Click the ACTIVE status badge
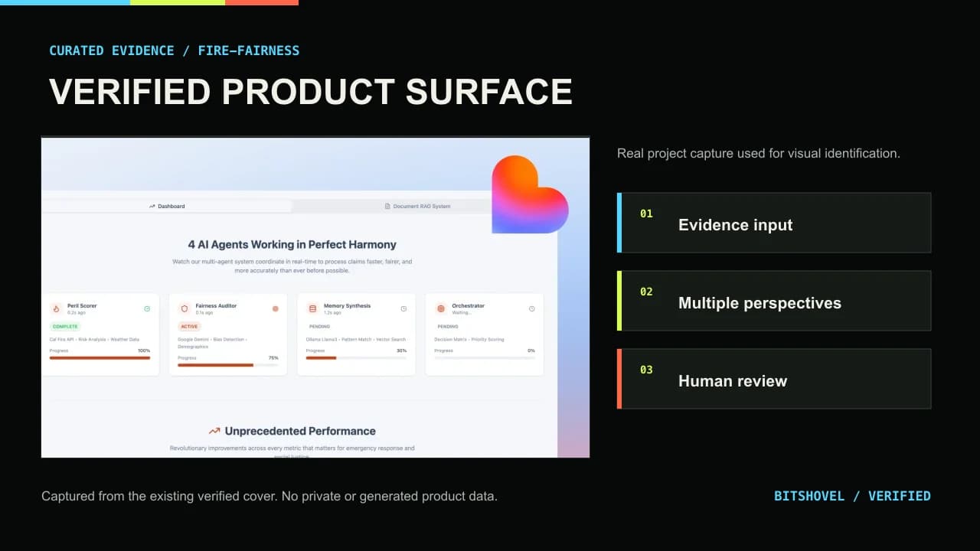Viewport: 980px width, 551px height. pyautogui.click(x=189, y=326)
